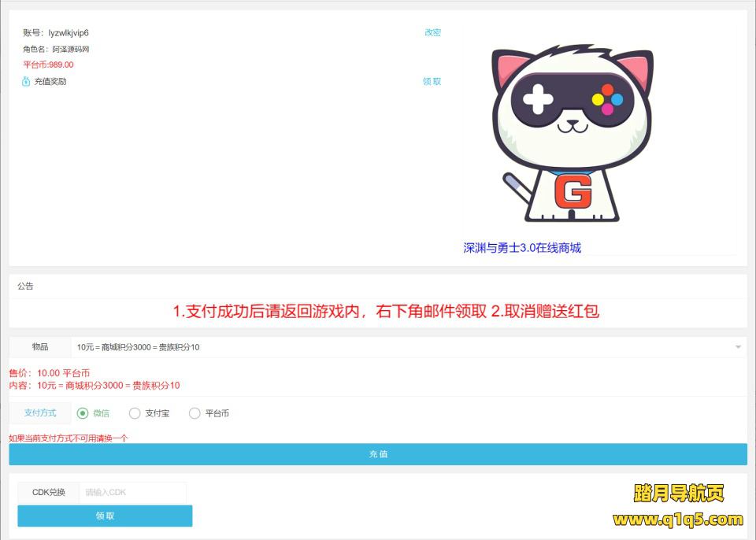This screenshot has width=756, height=540.
Task: Open the 深渊与勇士3.0在线商城 link
Action: [522, 248]
